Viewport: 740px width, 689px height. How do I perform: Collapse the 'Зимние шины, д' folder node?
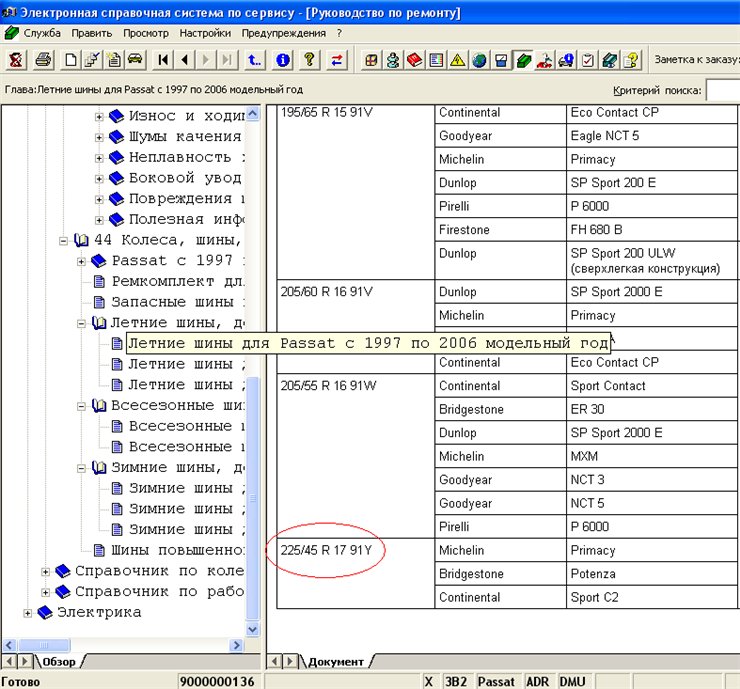point(81,468)
